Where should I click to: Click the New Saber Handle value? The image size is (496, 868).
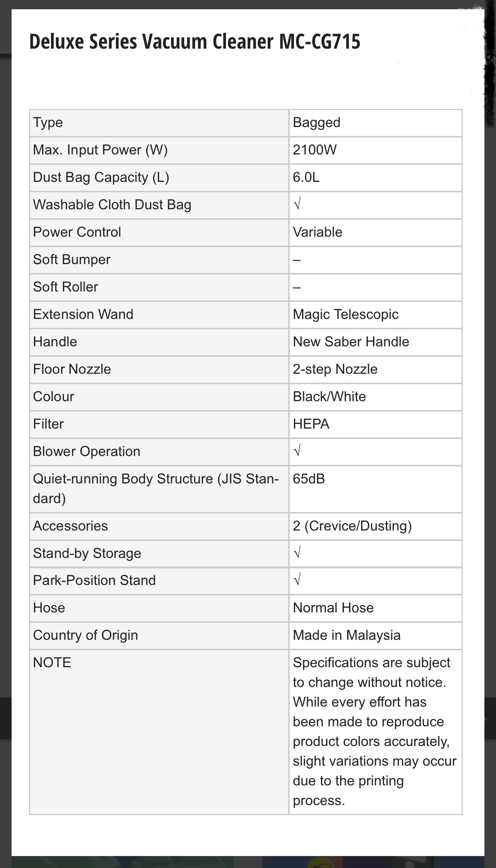[351, 342]
